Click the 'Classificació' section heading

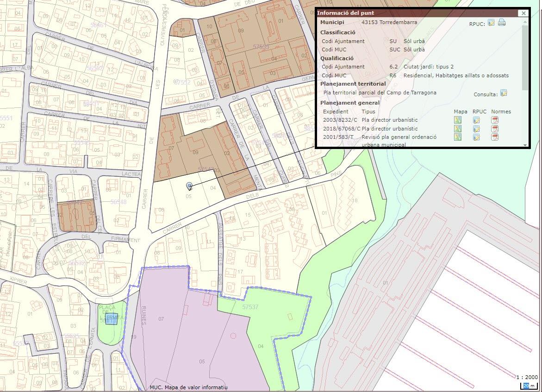click(338, 32)
